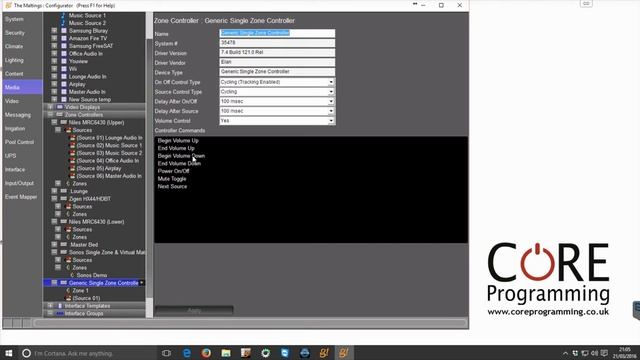Open the Input/Output tab
Viewport: 640px width, 360px height.
point(22,183)
